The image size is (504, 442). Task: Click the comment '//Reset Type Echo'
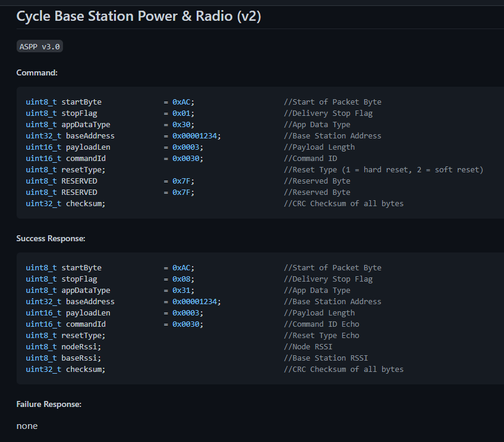coord(322,336)
